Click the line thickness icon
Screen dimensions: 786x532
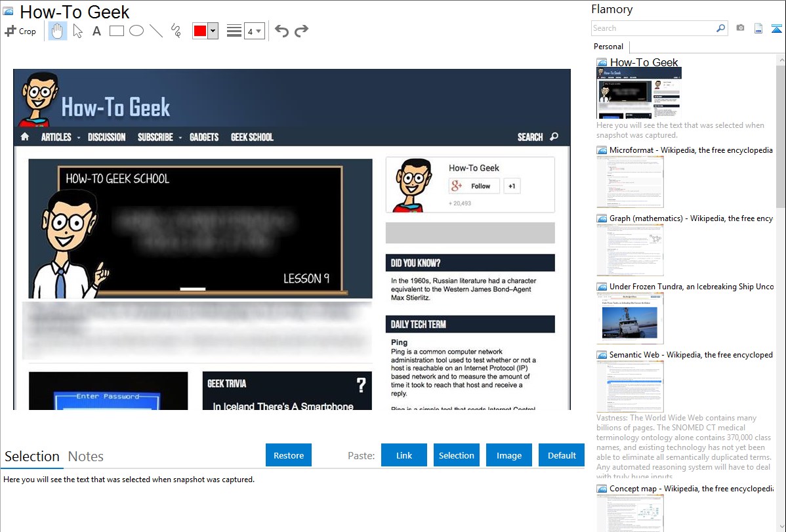pos(234,31)
